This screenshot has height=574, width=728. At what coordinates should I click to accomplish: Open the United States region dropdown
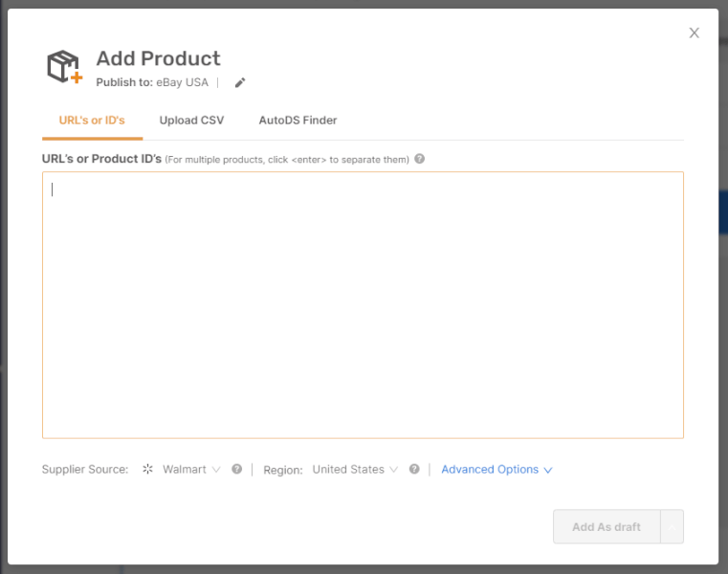pos(355,470)
